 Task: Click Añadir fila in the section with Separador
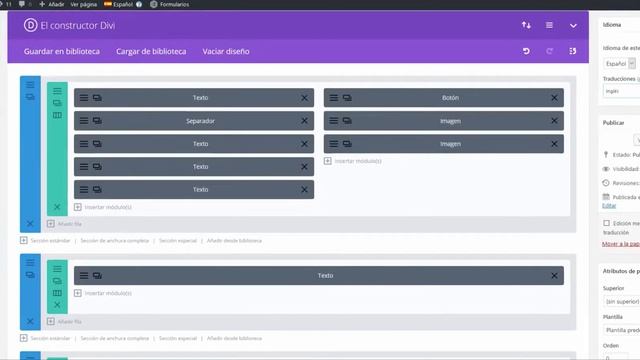coord(64,224)
